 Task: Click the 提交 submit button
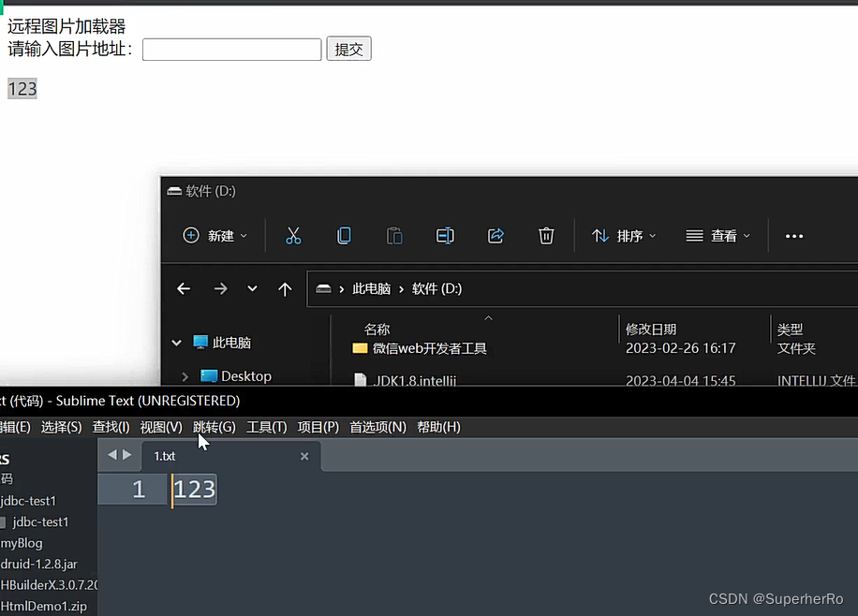348,49
